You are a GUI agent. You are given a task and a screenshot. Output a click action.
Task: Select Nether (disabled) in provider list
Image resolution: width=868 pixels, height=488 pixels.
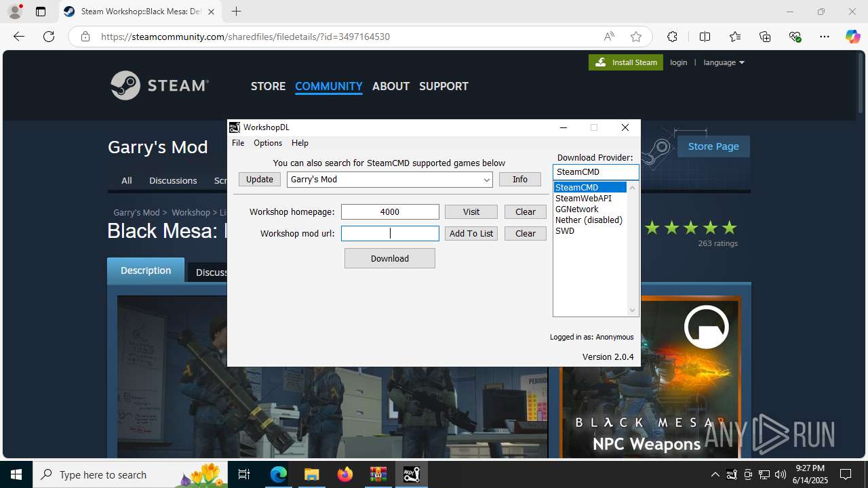click(x=590, y=220)
